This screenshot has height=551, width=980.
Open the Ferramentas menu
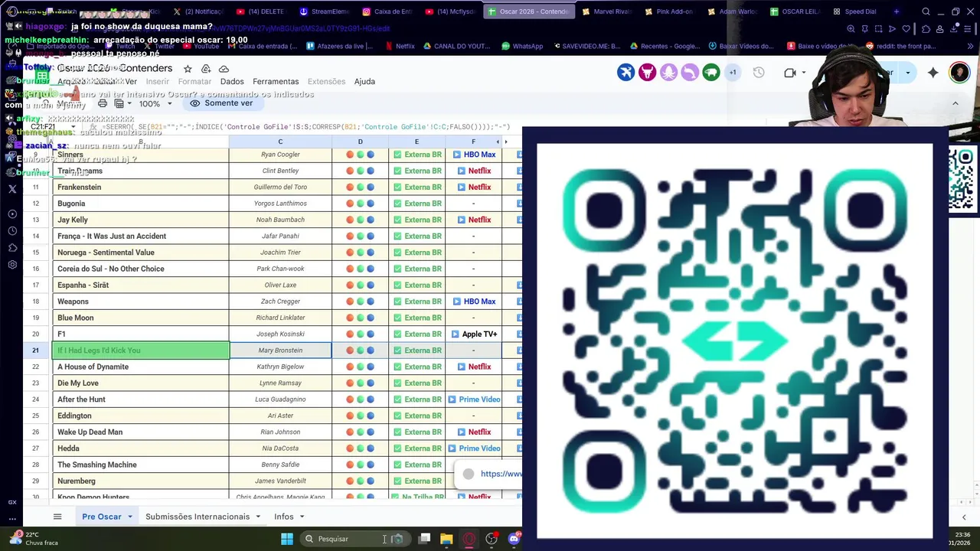coord(276,81)
